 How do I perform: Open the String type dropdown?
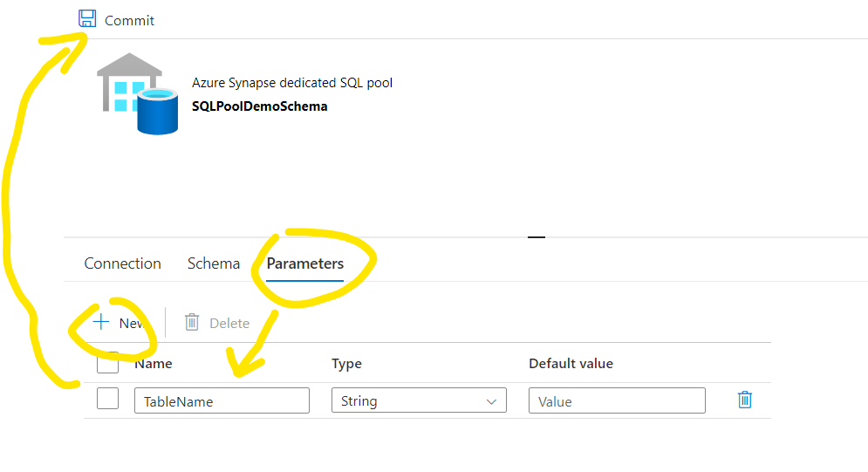click(x=410, y=400)
